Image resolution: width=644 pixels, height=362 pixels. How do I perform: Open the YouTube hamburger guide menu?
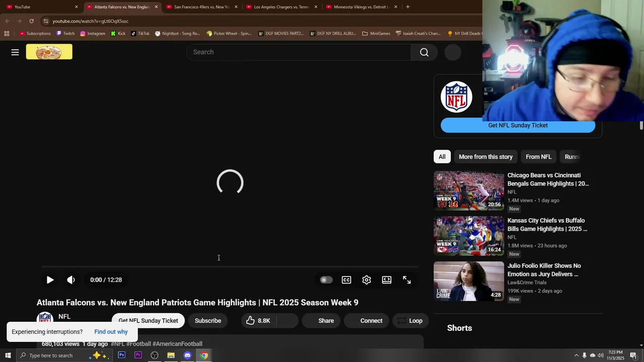15,52
